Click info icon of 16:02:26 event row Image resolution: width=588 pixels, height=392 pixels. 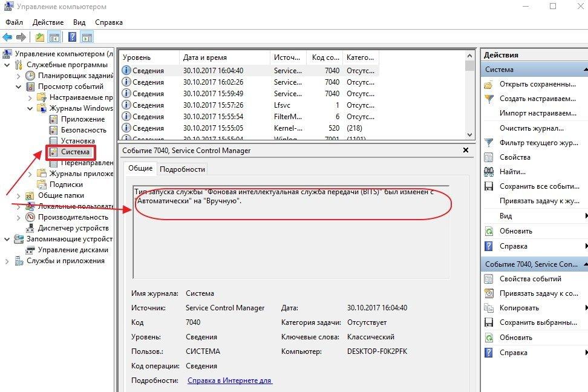coord(126,82)
